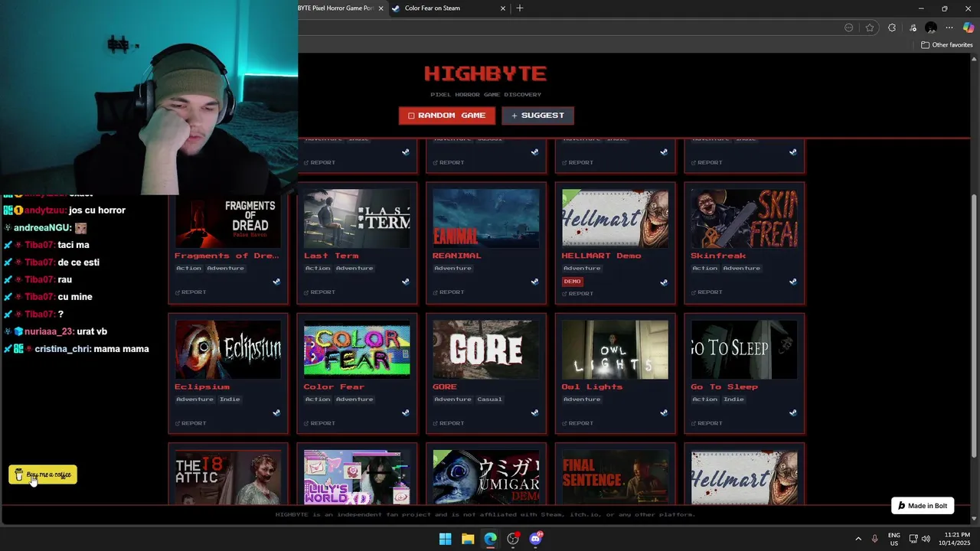Click the Made in Bolt badge

click(923, 506)
